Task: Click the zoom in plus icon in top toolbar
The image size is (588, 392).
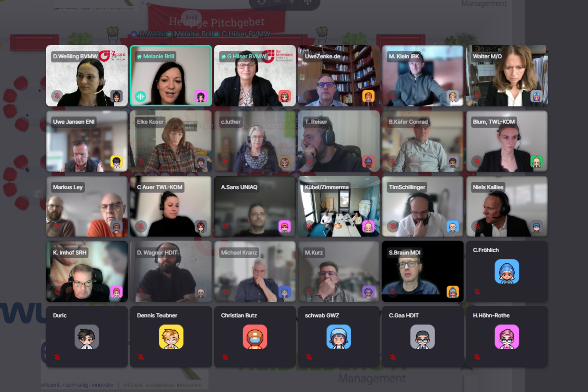Action: 292,2
